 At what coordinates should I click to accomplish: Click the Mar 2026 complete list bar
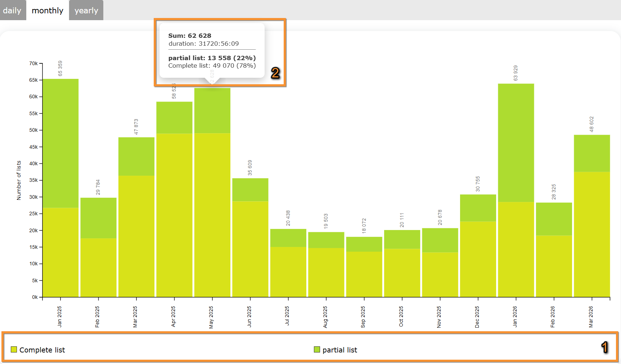[x=592, y=234]
